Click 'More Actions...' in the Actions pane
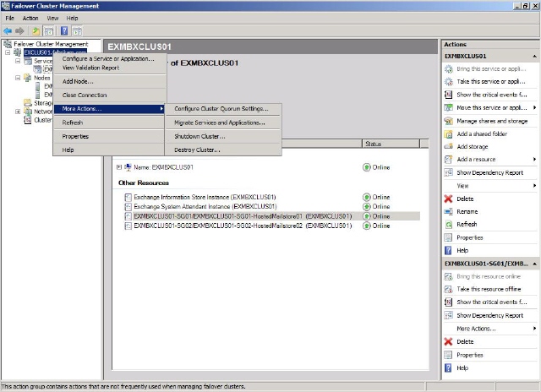Screen dimensions: 541x392 [x=476, y=329]
